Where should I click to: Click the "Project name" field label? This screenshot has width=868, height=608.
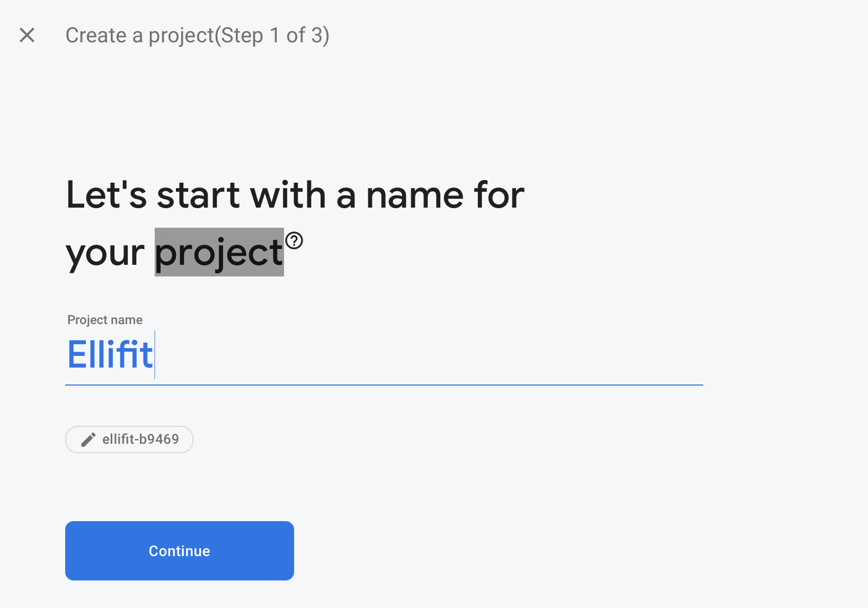(105, 320)
